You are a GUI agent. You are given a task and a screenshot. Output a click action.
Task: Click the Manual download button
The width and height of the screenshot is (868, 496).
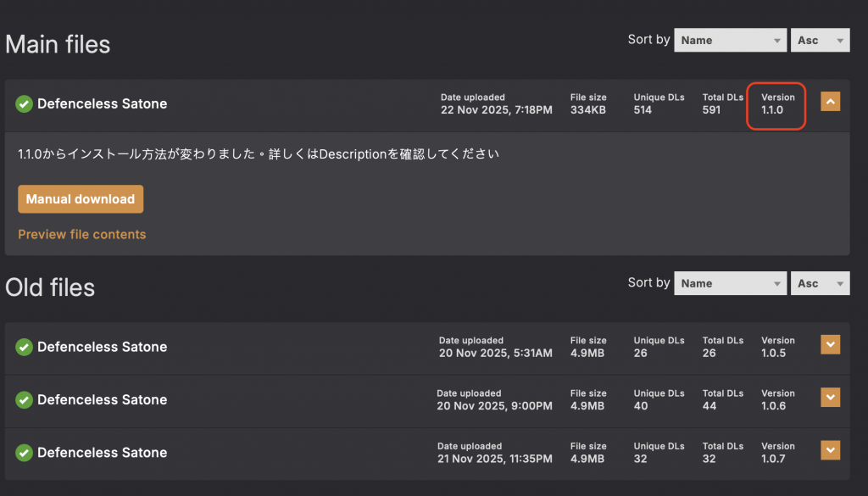81,199
